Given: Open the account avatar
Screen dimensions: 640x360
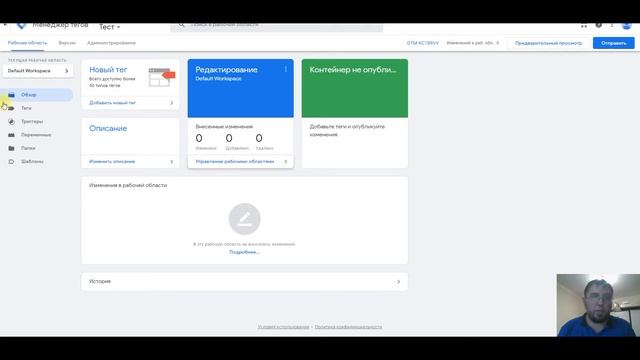Looking at the screenshot, I should pyautogui.click(x=627, y=26).
